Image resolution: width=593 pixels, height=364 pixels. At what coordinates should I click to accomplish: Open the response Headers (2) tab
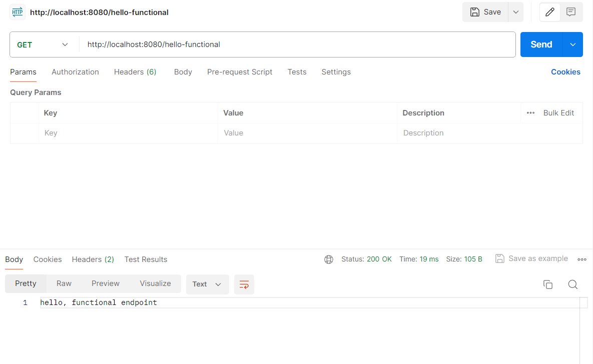pyautogui.click(x=93, y=259)
